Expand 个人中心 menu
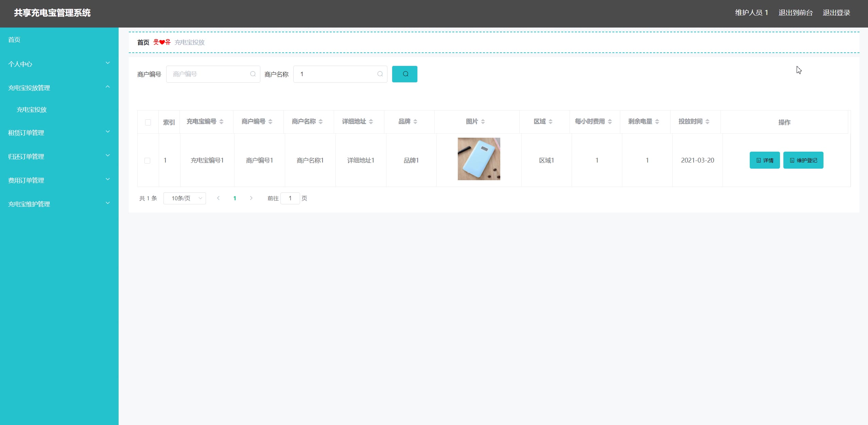Viewport: 868px width, 425px height. coord(59,64)
